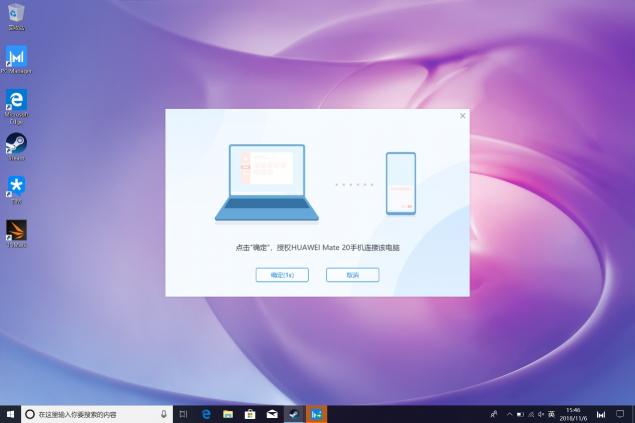Image resolution: width=635 pixels, height=423 pixels.
Task: Open the Recycle Bin desktop icon
Action: click(x=16, y=17)
